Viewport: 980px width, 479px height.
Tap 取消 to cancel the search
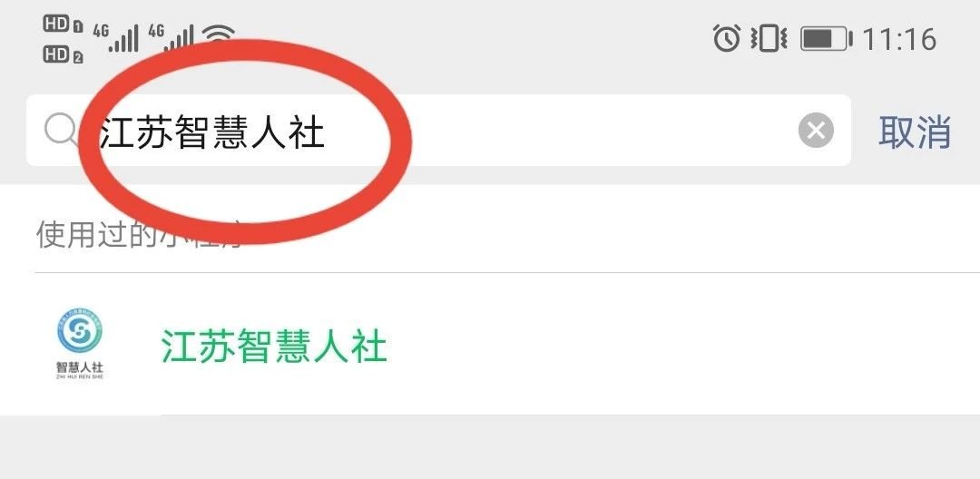915,132
